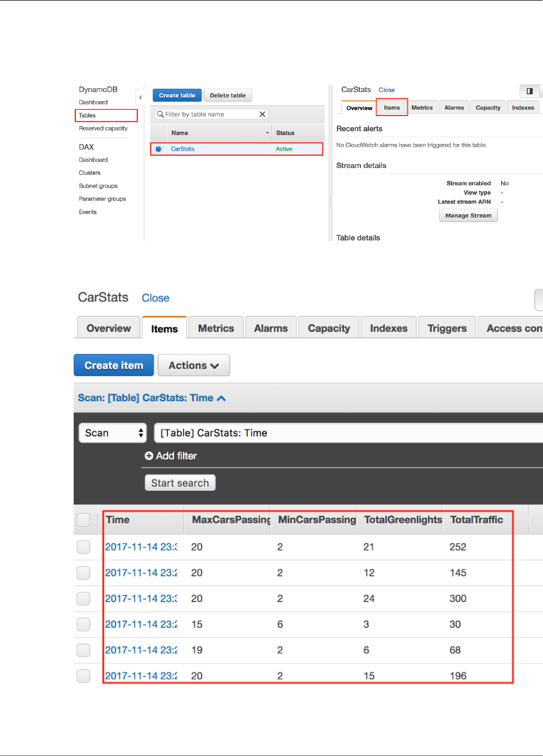Open the small Metrics tab

coord(422,108)
